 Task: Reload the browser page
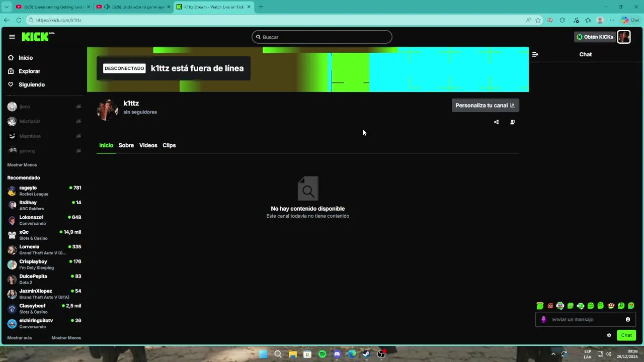(x=19, y=20)
